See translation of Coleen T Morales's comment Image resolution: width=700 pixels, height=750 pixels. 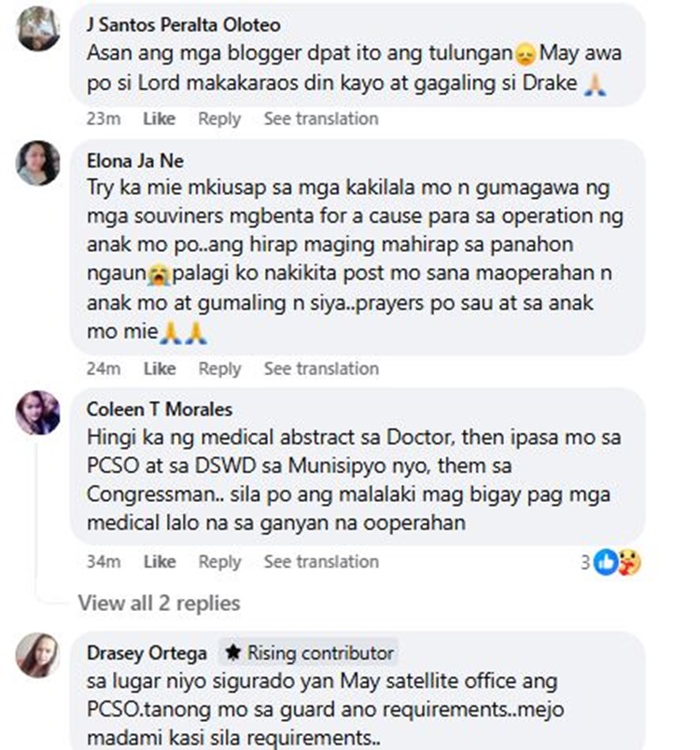321,562
